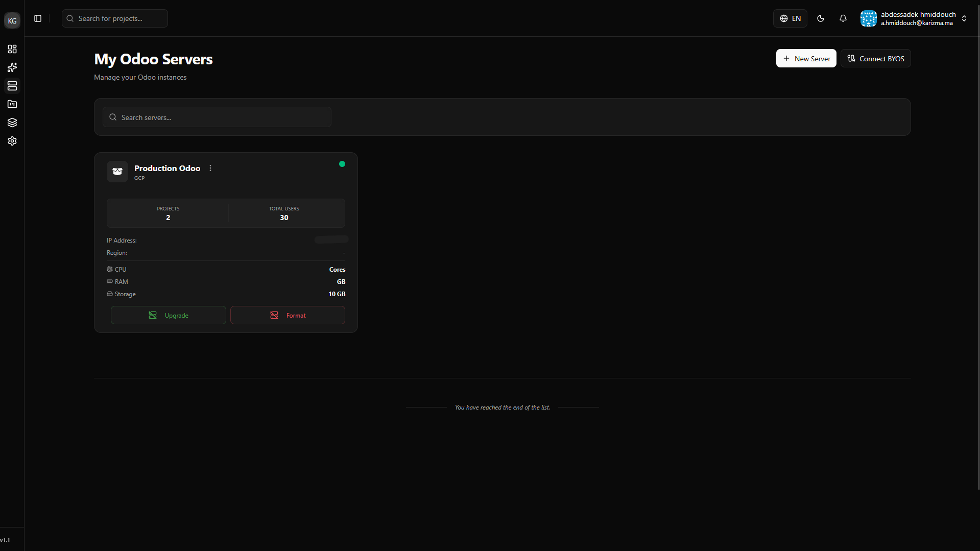Click Upgrade on Production Odoo
This screenshot has height=551, width=980.
(x=169, y=315)
